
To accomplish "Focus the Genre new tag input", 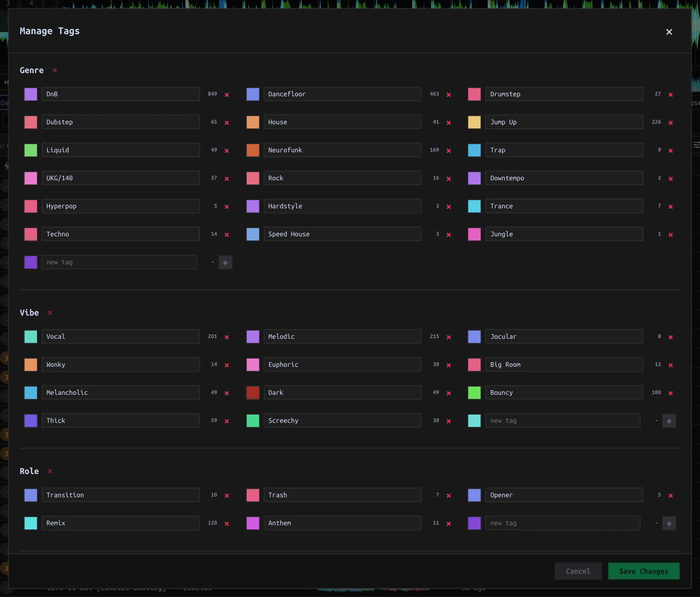I will 119,262.
